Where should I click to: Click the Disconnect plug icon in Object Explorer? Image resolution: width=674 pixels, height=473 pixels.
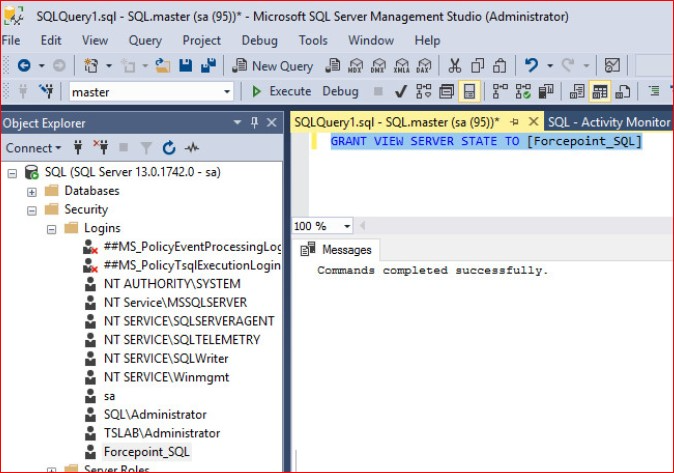coord(99,148)
